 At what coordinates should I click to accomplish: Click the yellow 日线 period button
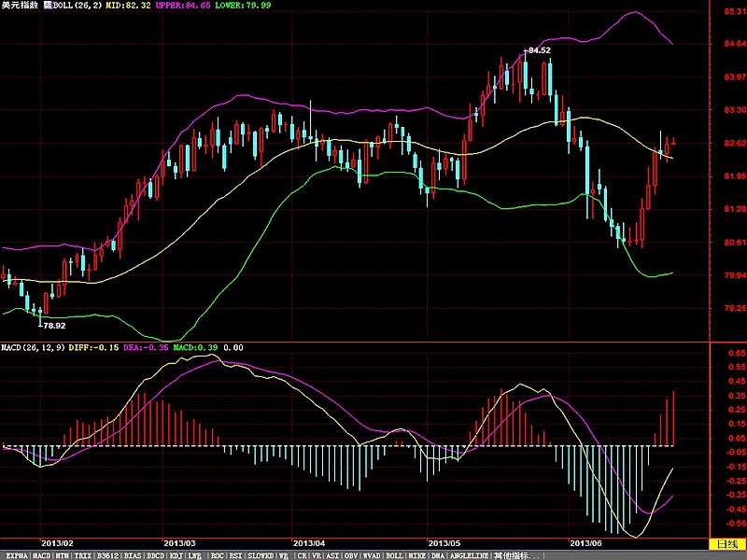tap(726, 544)
